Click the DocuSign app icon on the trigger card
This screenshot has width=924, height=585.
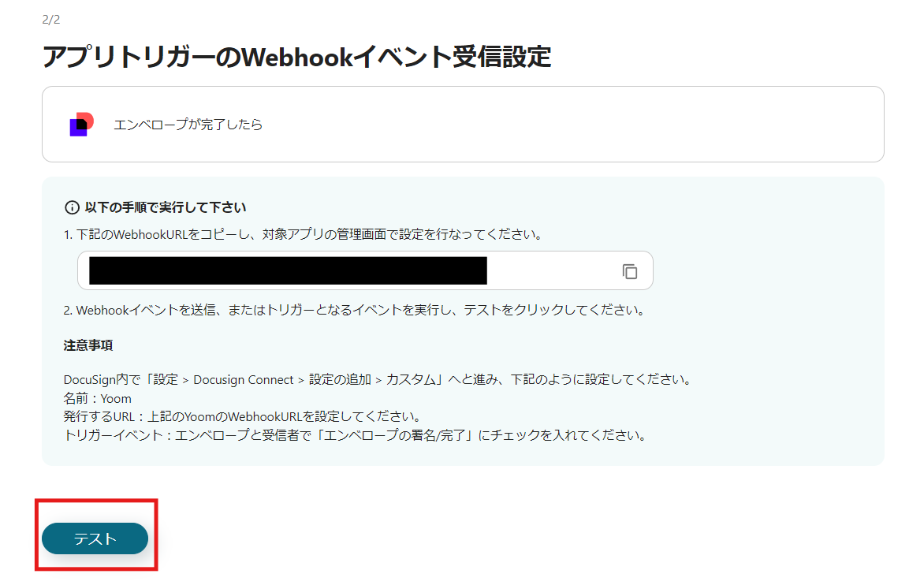point(82,125)
